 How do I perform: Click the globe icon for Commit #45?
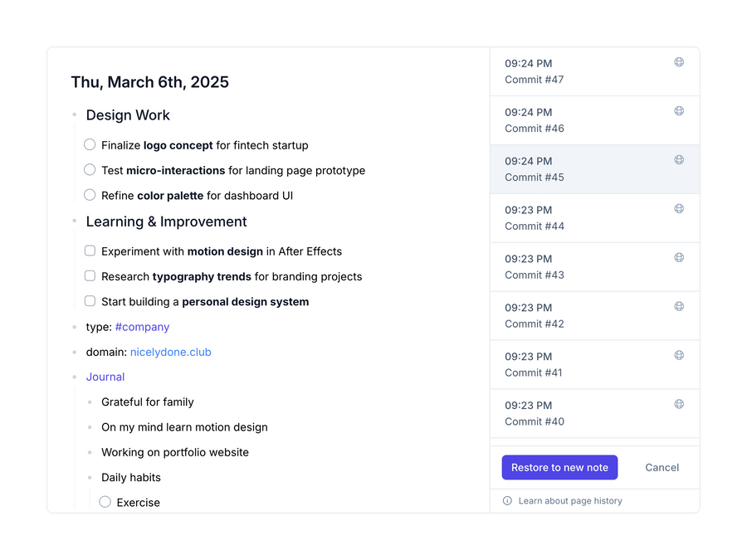[x=679, y=159]
